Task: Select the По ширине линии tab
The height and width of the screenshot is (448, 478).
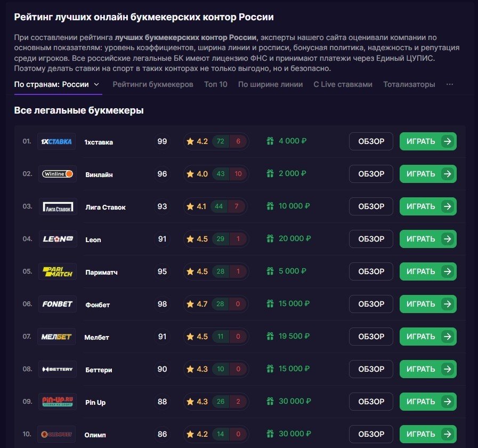Action: (x=270, y=85)
